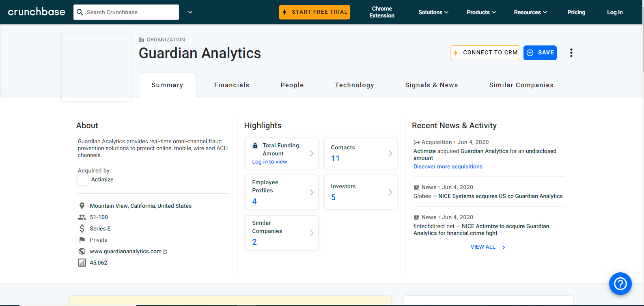
Task: Expand the Investors card chevron
Action: (x=390, y=192)
